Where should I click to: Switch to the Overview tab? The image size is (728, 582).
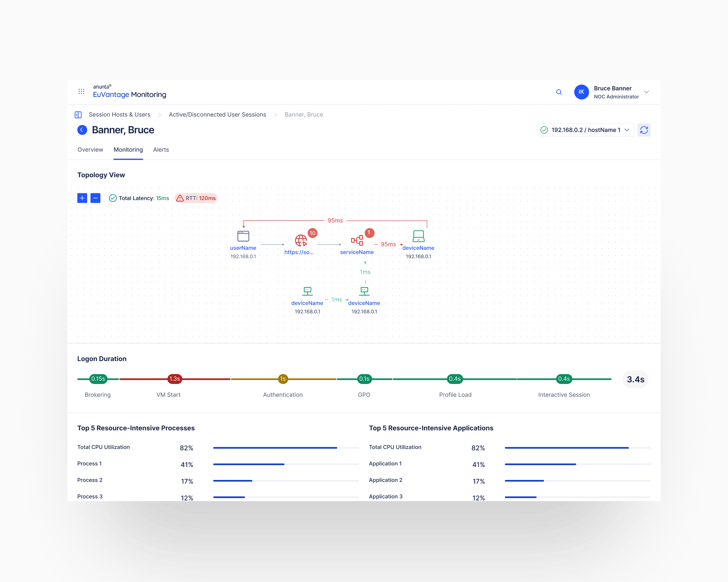tap(90, 150)
